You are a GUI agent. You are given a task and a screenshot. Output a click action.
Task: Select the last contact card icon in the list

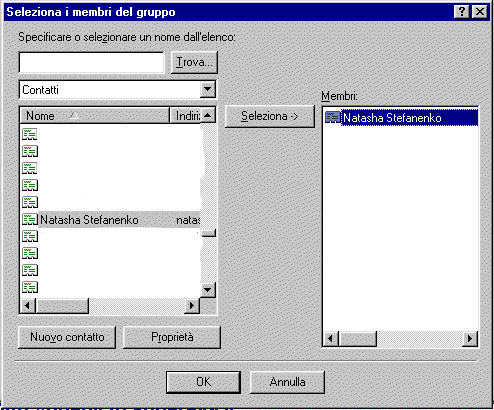(x=30, y=287)
